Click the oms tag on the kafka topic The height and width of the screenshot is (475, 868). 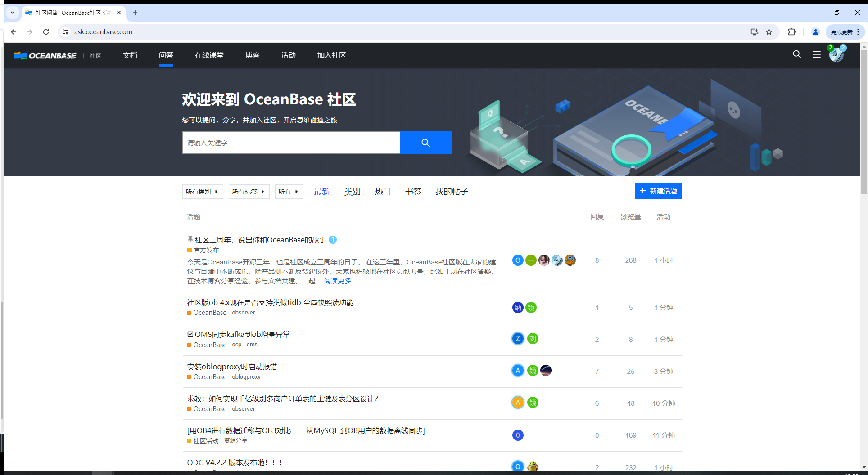tap(252, 345)
